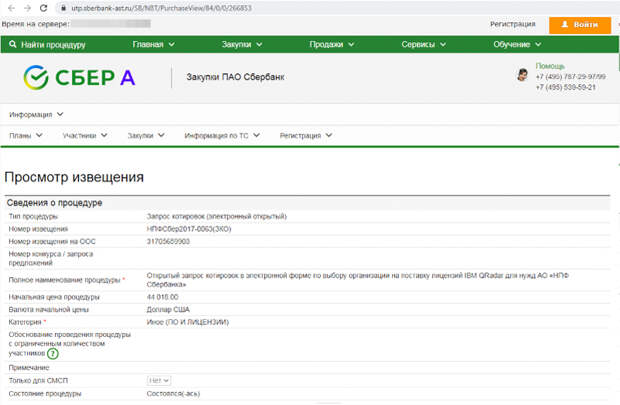Open the Закупки green bar menu
This screenshot has height=405, width=620.
(242, 44)
